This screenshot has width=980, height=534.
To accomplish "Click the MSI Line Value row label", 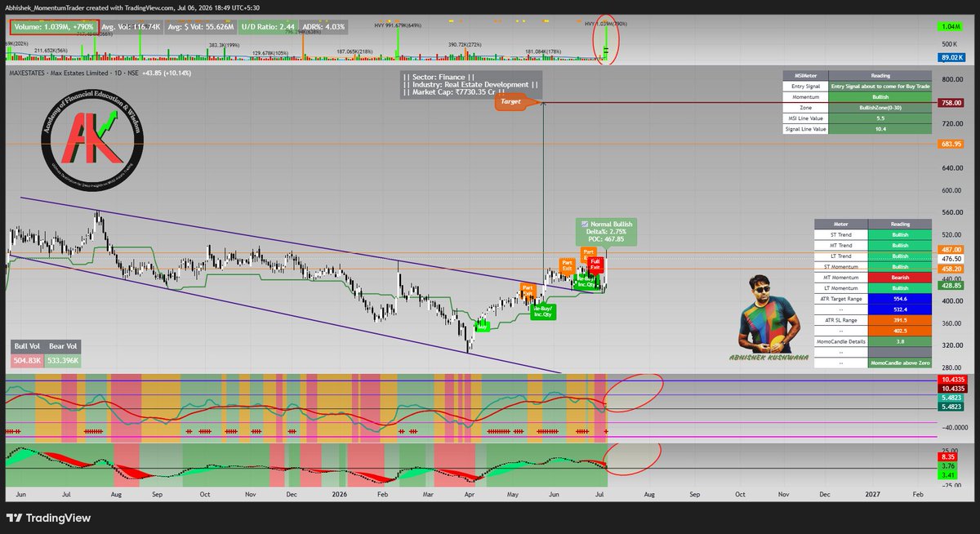I will point(804,118).
